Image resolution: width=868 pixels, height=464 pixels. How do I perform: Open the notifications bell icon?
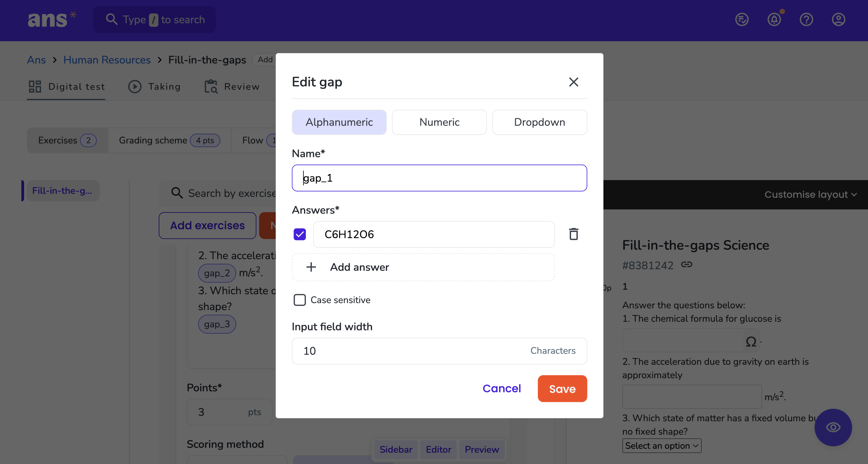click(774, 20)
